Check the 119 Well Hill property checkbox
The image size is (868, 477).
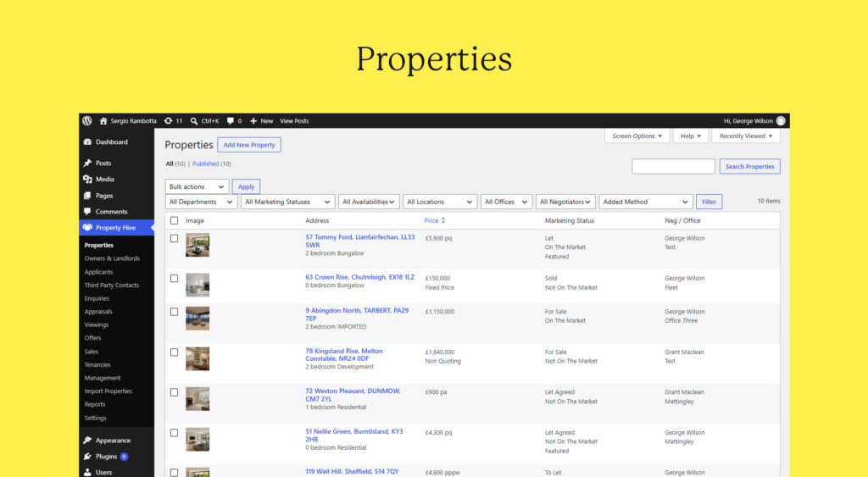point(175,473)
